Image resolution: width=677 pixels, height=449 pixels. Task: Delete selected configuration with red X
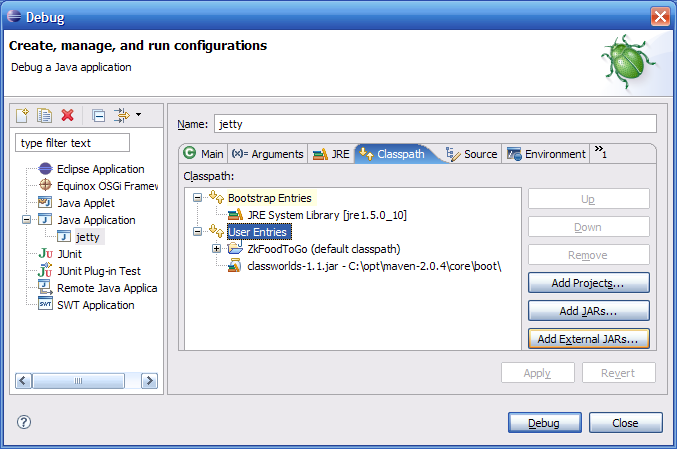coord(67,115)
